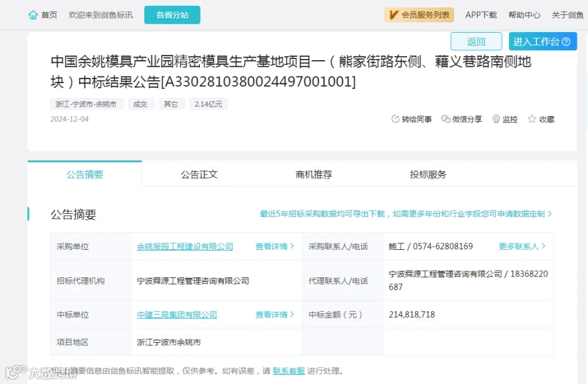Click the 成交 tag
Screen dimensions: 588x384
(x=140, y=104)
